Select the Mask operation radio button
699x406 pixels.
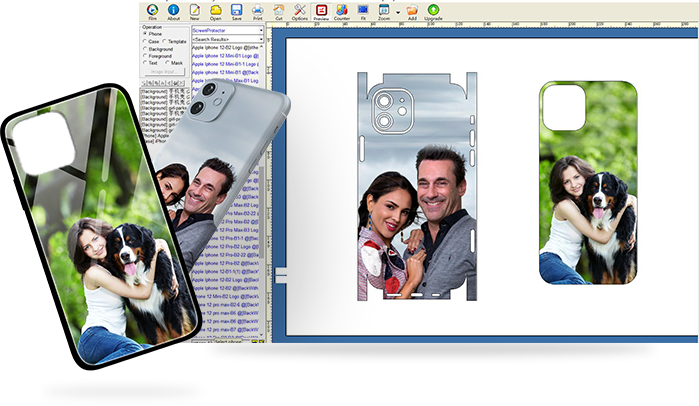coord(168,63)
